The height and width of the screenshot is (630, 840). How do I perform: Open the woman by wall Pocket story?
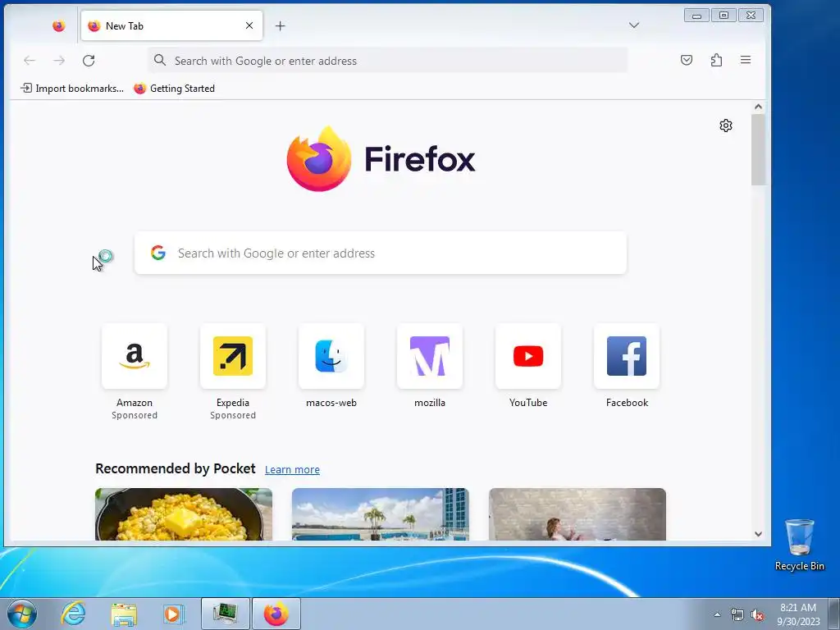click(x=577, y=514)
